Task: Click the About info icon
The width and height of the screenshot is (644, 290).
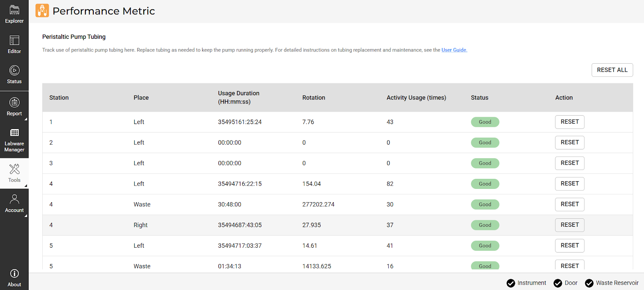Action: [x=14, y=274]
